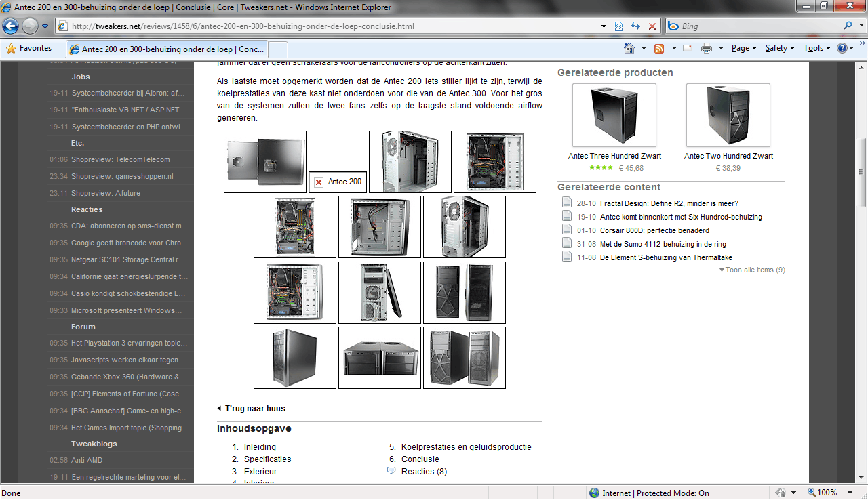Open the Inleiding chapter link
Image resolution: width=868 pixels, height=500 pixels.
260,447
